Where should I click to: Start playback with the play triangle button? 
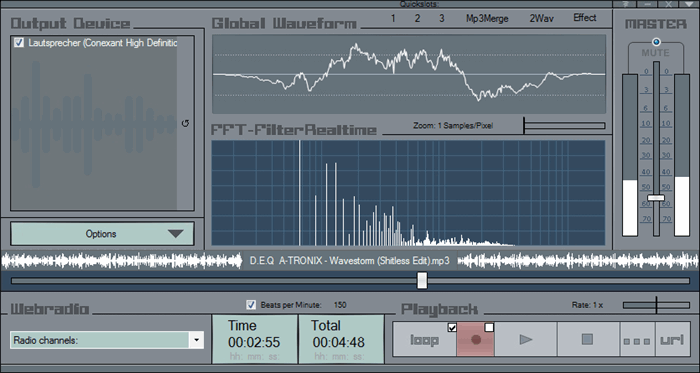point(526,340)
